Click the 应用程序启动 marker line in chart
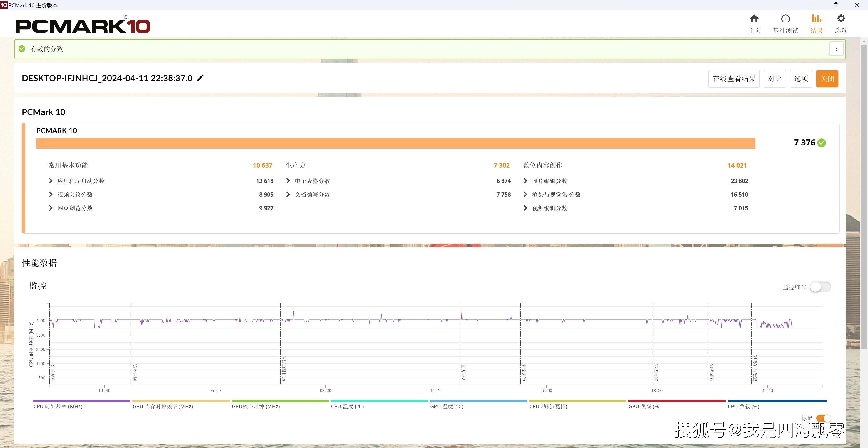This screenshot has height=448, width=868. [x=280, y=344]
